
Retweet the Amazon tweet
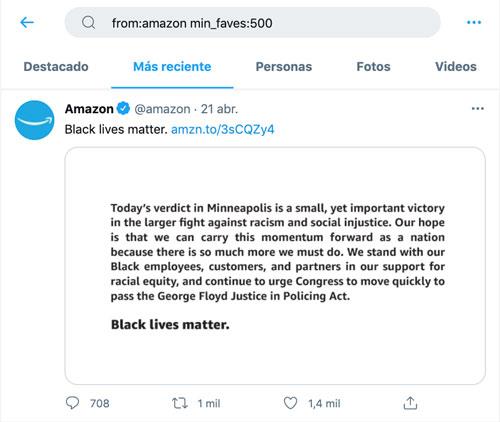180,403
